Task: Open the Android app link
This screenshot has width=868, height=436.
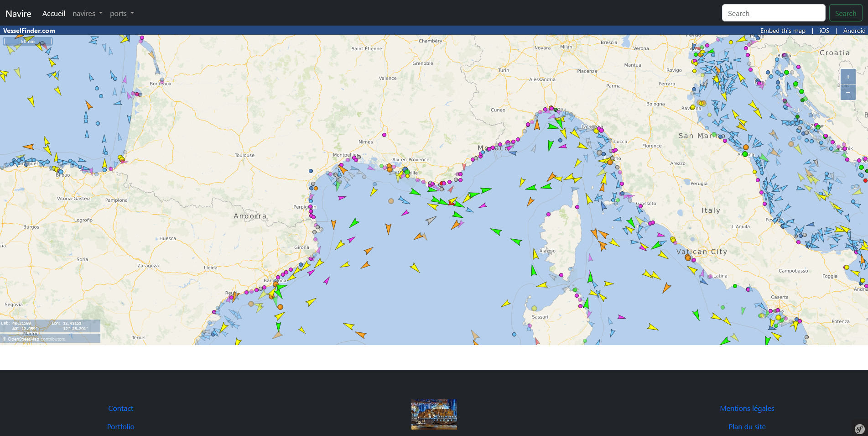Action: point(854,31)
